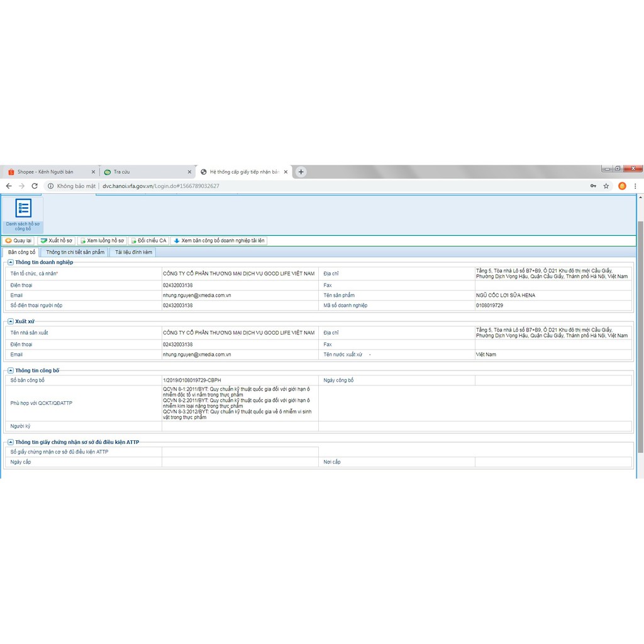Open the Chrome three-dot menu

tap(635, 186)
